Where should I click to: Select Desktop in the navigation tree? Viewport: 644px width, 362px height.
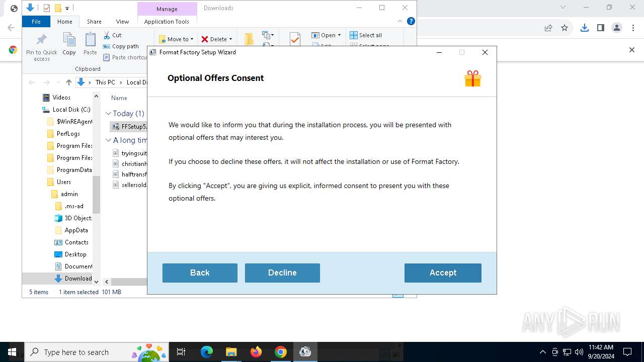[x=71, y=254]
